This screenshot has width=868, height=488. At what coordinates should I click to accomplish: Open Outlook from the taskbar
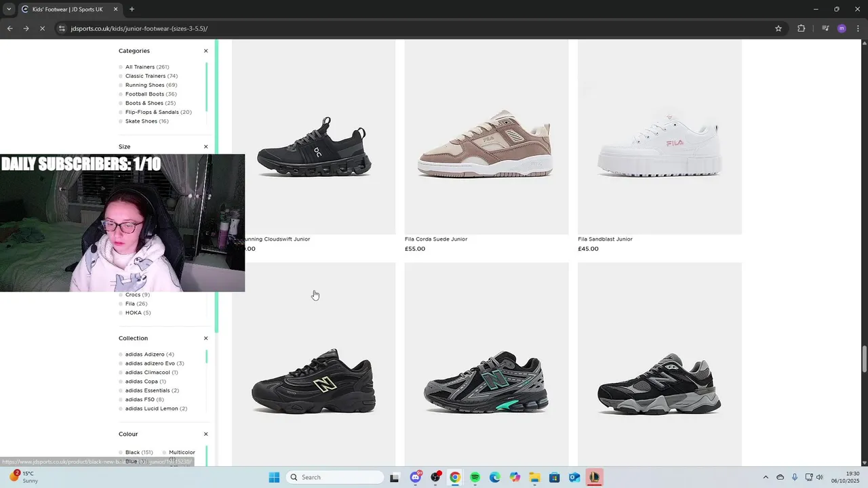(574, 477)
